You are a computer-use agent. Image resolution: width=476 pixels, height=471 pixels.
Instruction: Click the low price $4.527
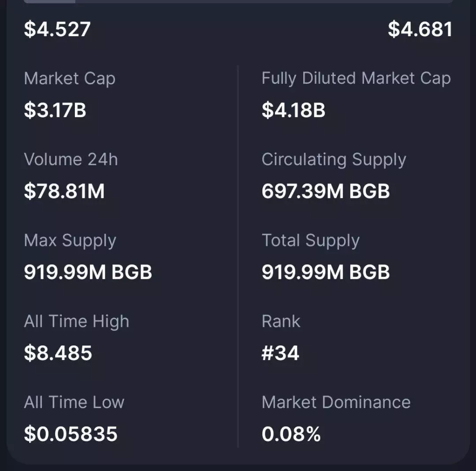point(57,29)
